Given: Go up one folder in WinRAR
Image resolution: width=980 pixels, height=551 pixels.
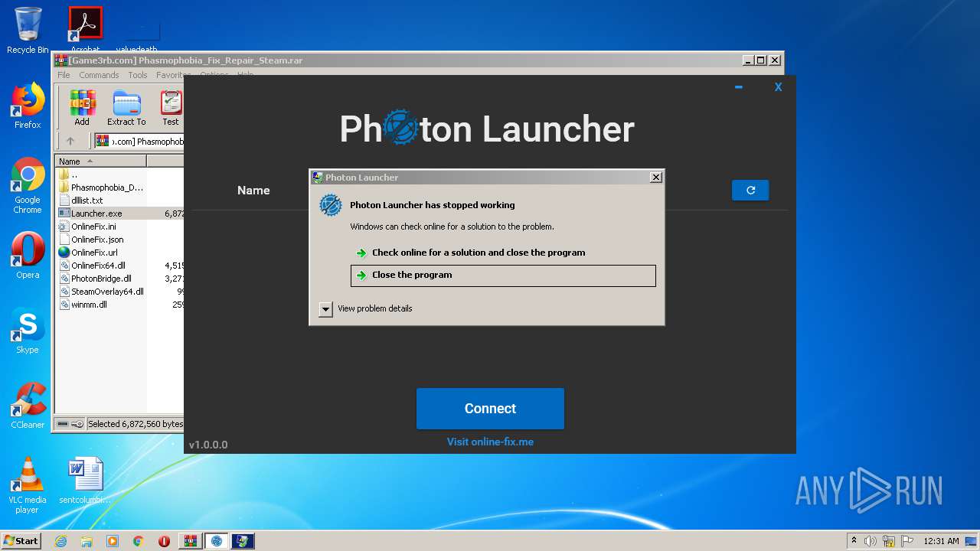Looking at the screenshot, I should pos(70,141).
